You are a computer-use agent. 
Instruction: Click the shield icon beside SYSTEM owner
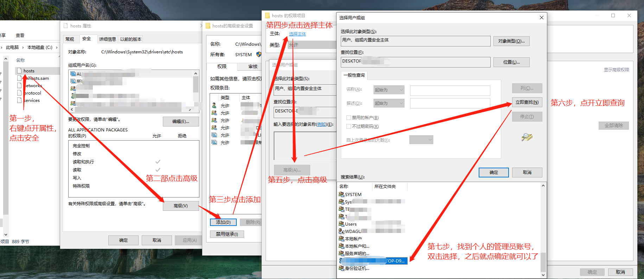click(x=259, y=54)
